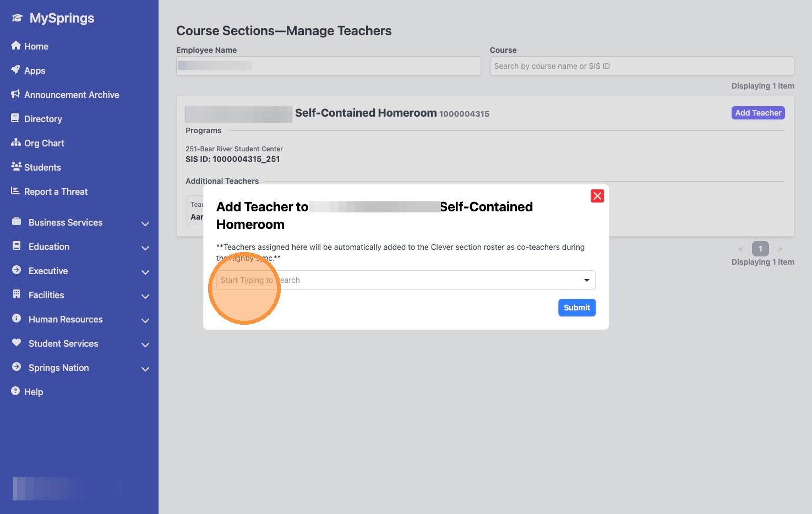Click the Announcement Archive megaphone icon
Image resolution: width=812 pixels, height=514 pixels.
[x=16, y=94]
